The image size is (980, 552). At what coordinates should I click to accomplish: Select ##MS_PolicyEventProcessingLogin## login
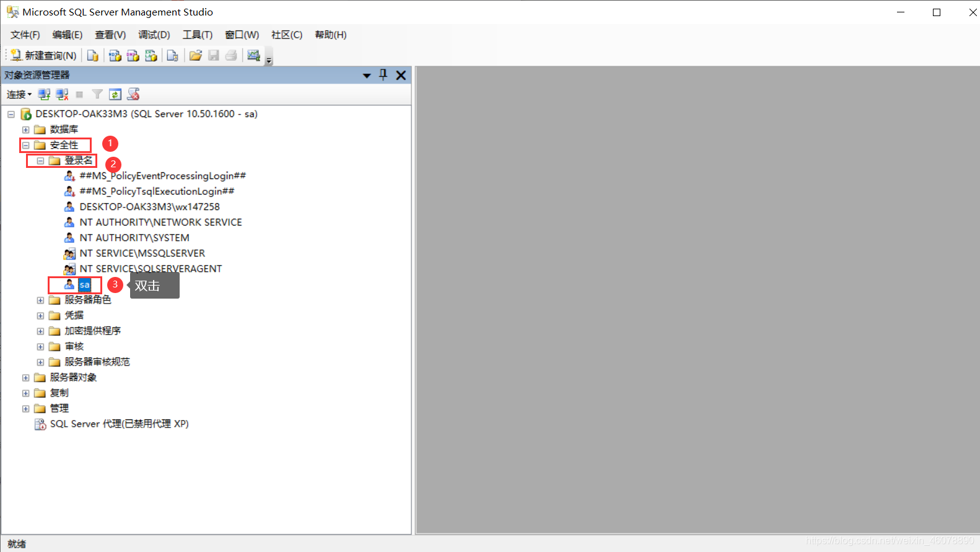coord(163,176)
